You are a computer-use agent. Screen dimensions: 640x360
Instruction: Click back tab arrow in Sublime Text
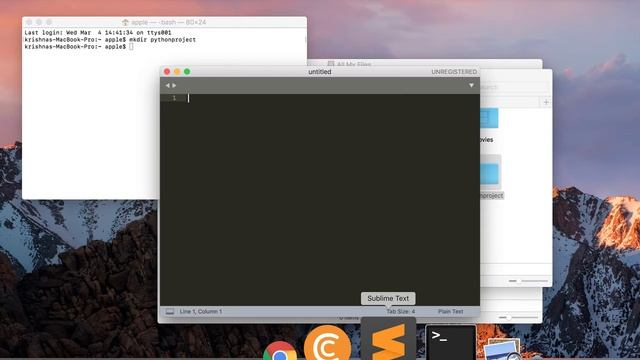pyautogui.click(x=167, y=85)
